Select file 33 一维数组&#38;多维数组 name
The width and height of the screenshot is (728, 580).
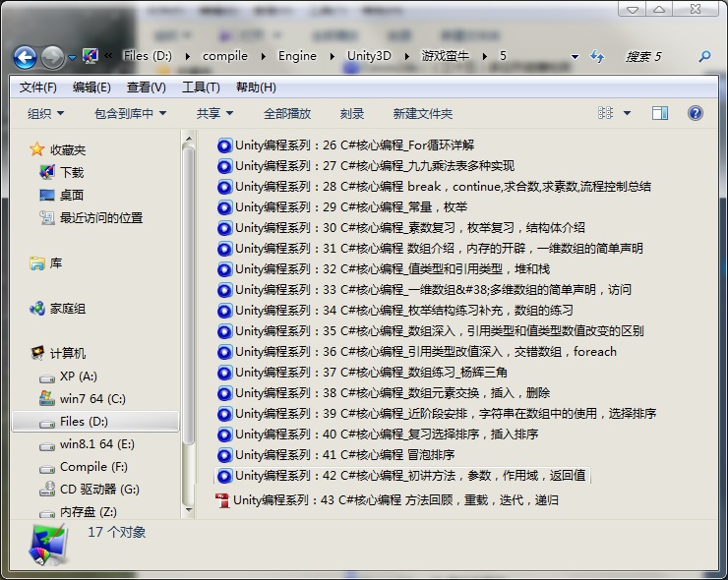point(433,290)
